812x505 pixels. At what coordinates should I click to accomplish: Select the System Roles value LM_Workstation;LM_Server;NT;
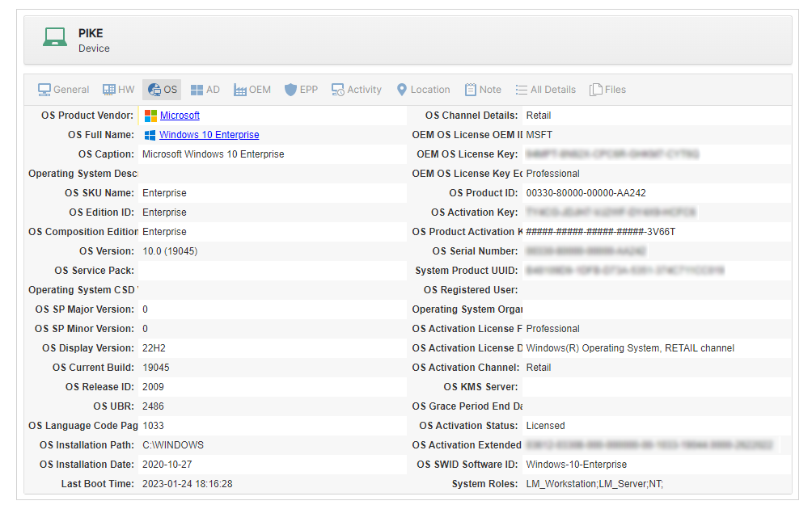click(x=594, y=484)
